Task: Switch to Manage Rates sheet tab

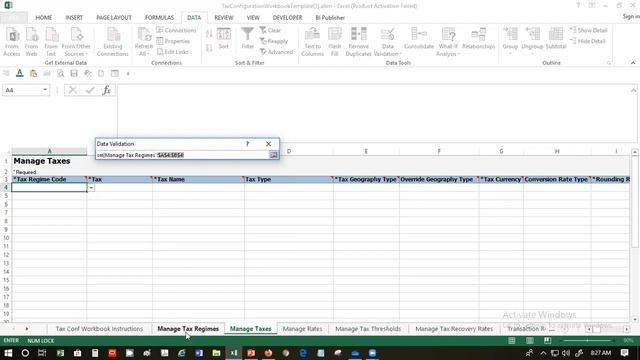Action: pyautogui.click(x=302, y=329)
